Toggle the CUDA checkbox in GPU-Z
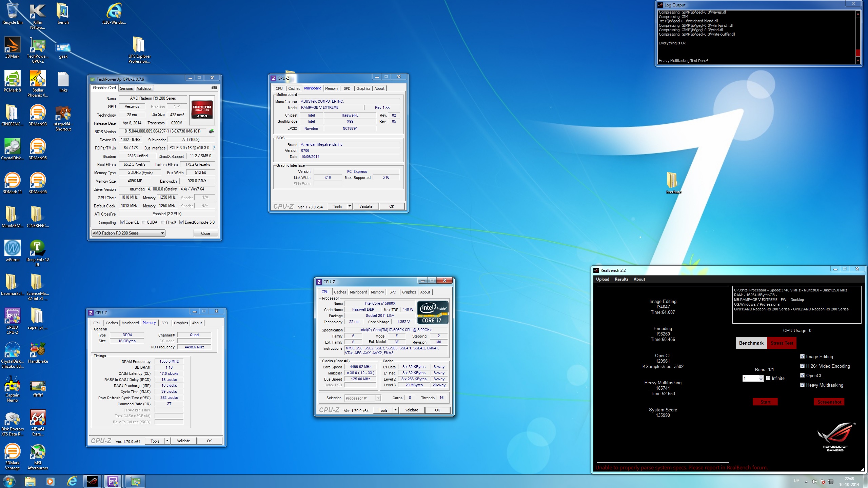This screenshot has height=488, width=868. pyautogui.click(x=144, y=222)
